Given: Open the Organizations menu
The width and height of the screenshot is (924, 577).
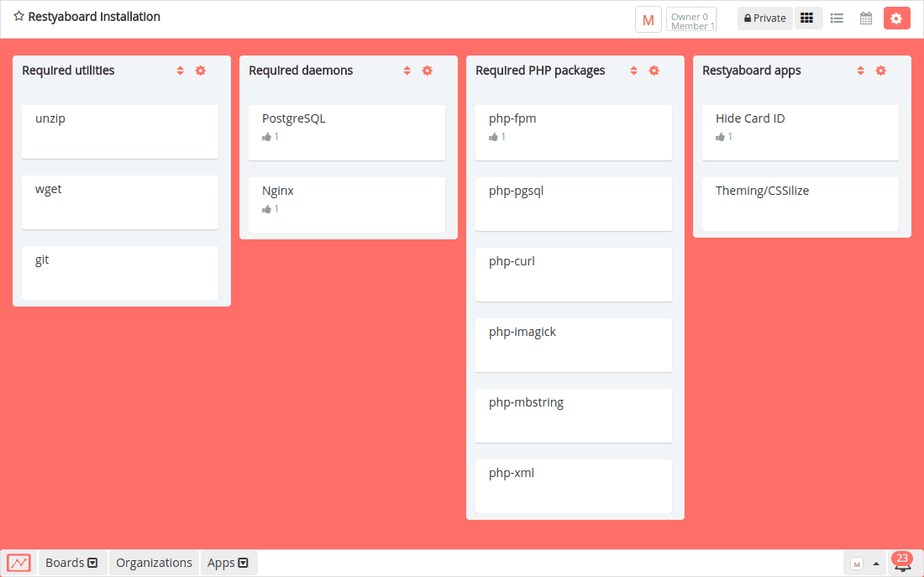Looking at the screenshot, I should point(154,563).
